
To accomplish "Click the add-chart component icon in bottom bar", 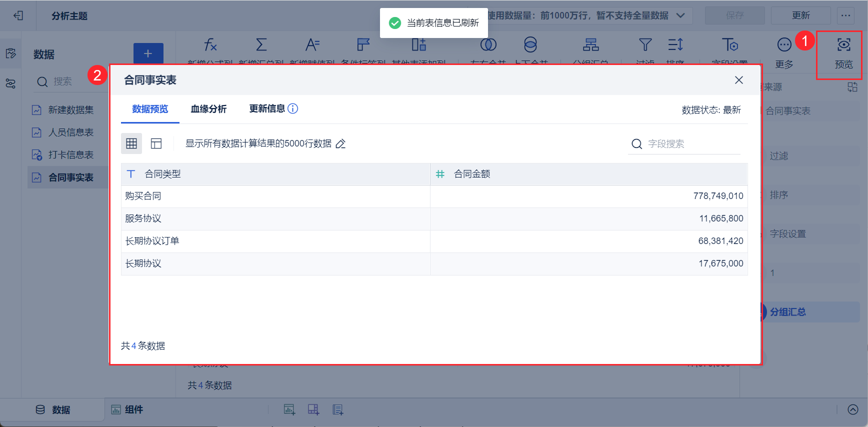I will coord(289,410).
